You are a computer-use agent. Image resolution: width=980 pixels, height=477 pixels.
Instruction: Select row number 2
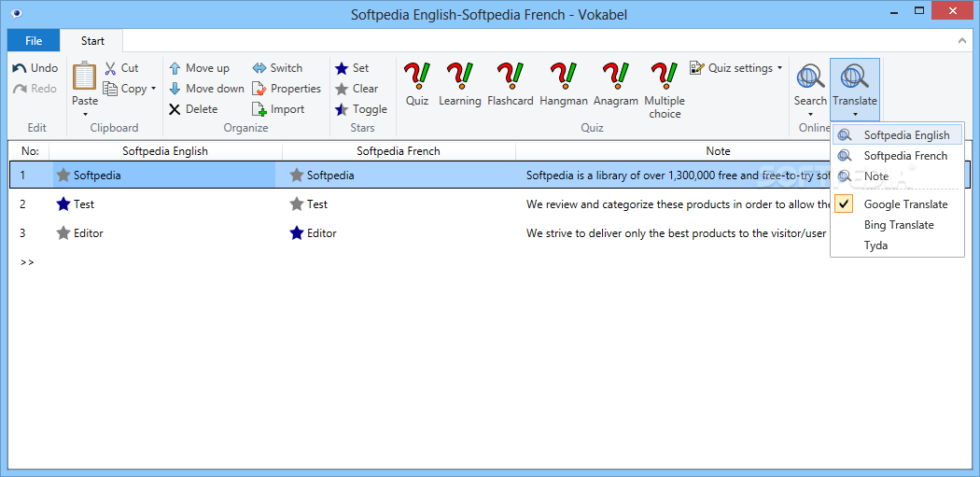[23, 204]
